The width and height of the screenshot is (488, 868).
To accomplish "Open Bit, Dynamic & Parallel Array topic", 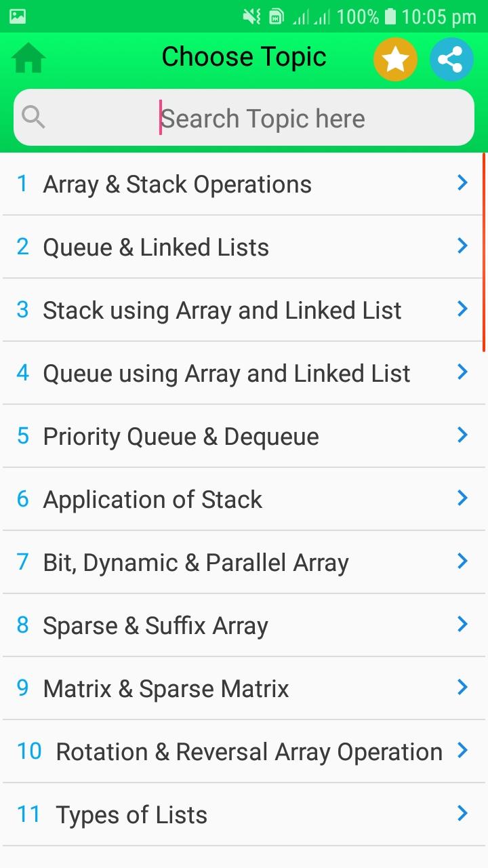I will click(196, 563).
